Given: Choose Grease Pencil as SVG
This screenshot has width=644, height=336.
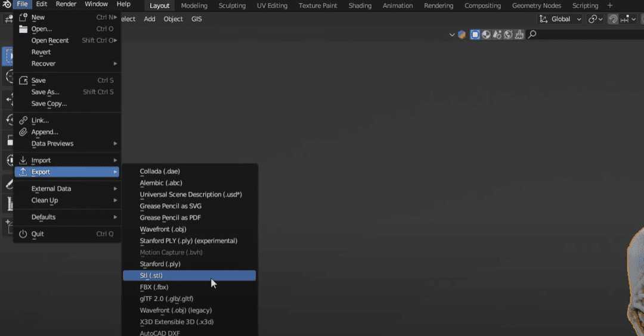Looking at the screenshot, I should [190, 206].
